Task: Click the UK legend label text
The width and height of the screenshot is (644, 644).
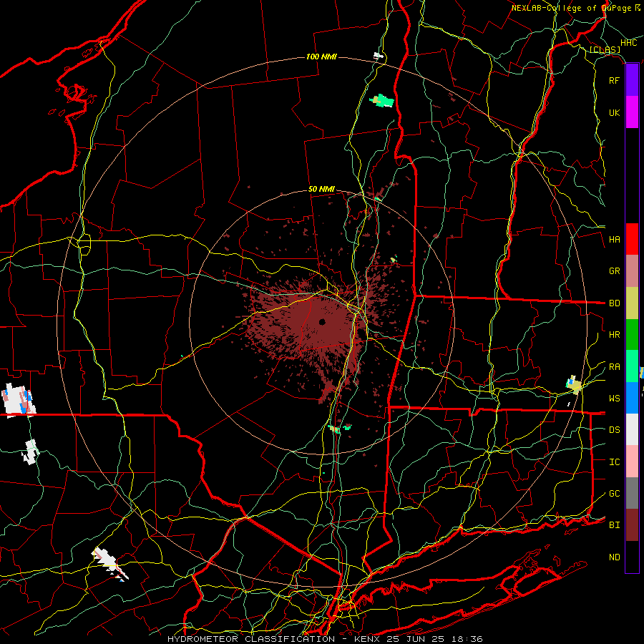Action: [x=614, y=112]
